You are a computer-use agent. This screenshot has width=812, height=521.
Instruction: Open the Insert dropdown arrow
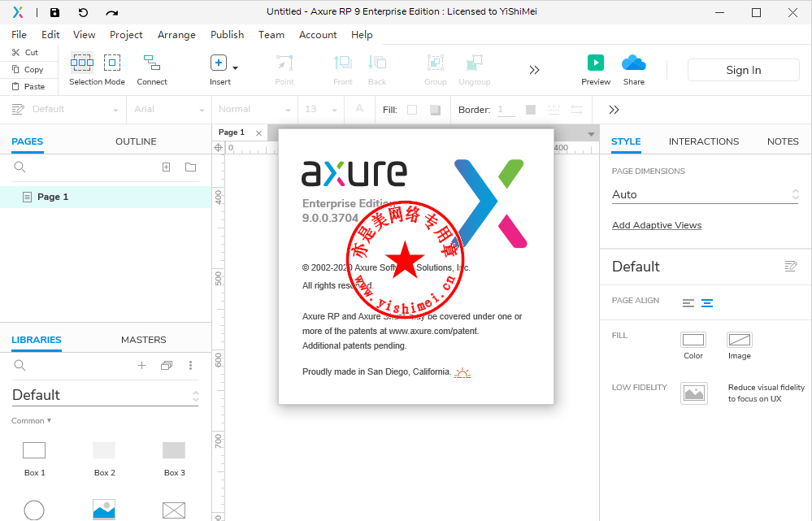pos(235,67)
